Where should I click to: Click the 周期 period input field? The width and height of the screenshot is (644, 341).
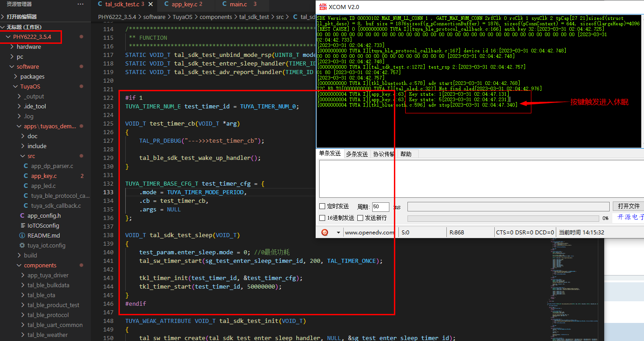coord(380,207)
